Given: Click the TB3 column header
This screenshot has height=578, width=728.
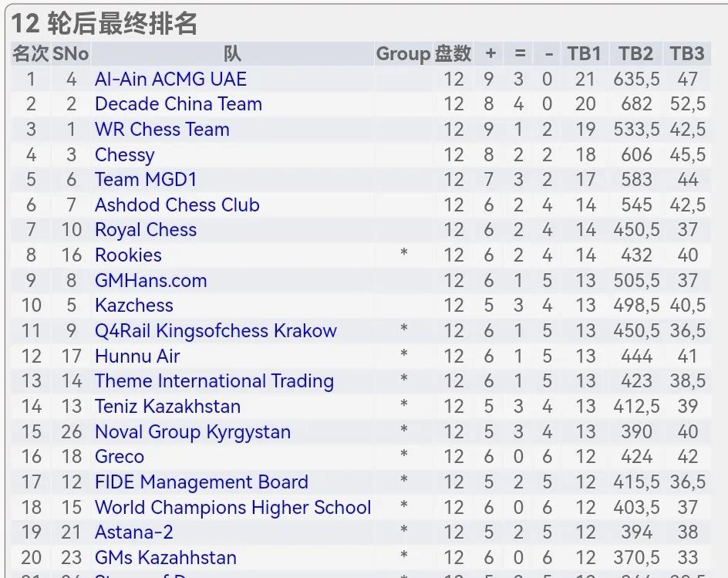Looking at the screenshot, I should (687, 54).
